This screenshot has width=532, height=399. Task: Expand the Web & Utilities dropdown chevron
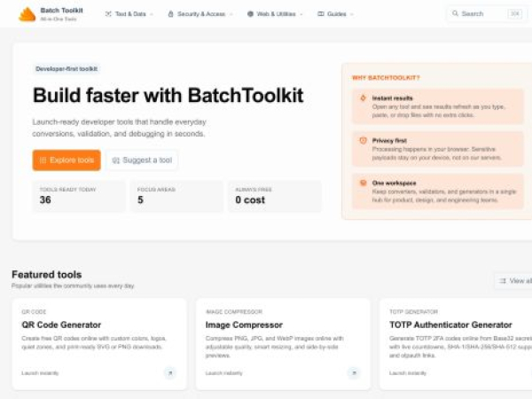[x=301, y=14]
